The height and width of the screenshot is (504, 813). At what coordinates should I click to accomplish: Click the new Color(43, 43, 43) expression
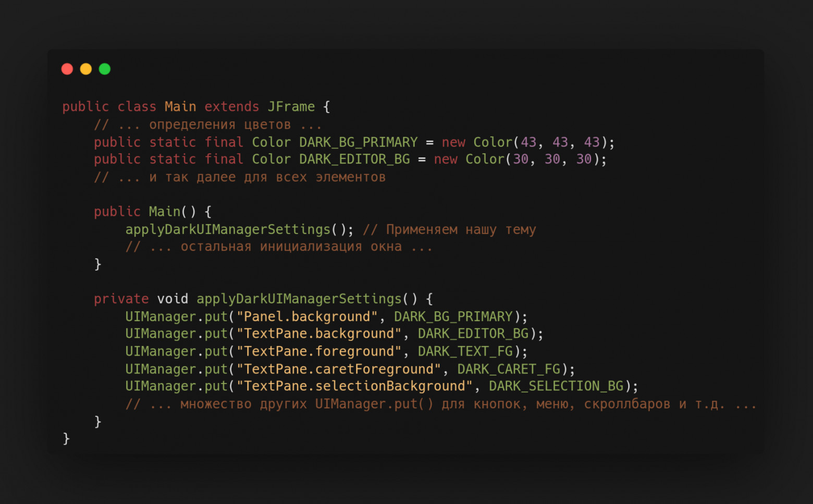tap(526, 142)
